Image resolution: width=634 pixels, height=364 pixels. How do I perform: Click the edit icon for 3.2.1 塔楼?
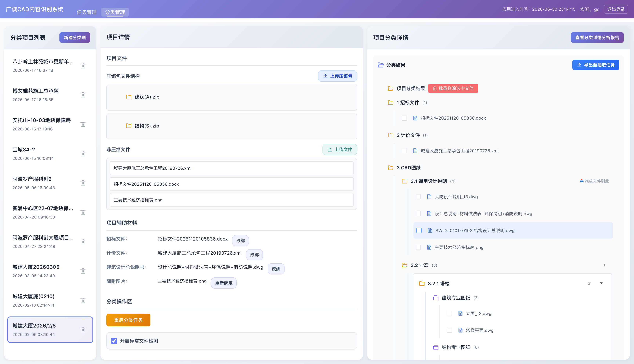pyautogui.click(x=589, y=283)
